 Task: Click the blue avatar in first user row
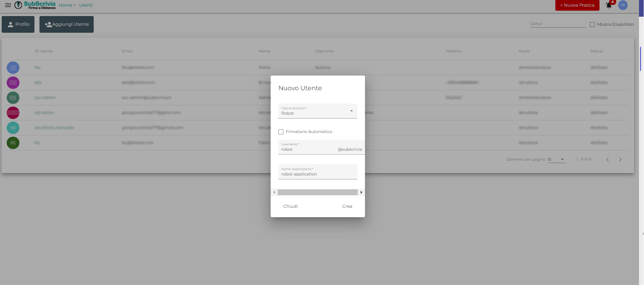[13, 67]
